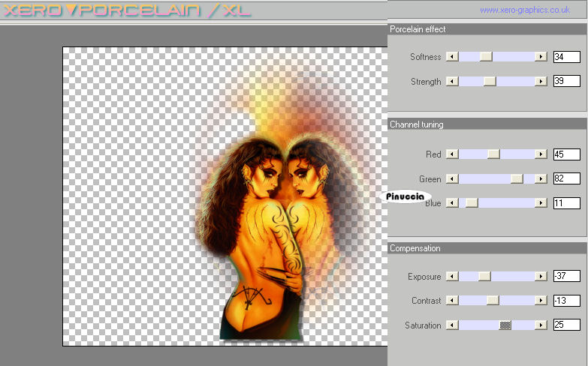Click the Softness label
Image resolution: width=588 pixels, height=366 pixels.
tap(426, 57)
